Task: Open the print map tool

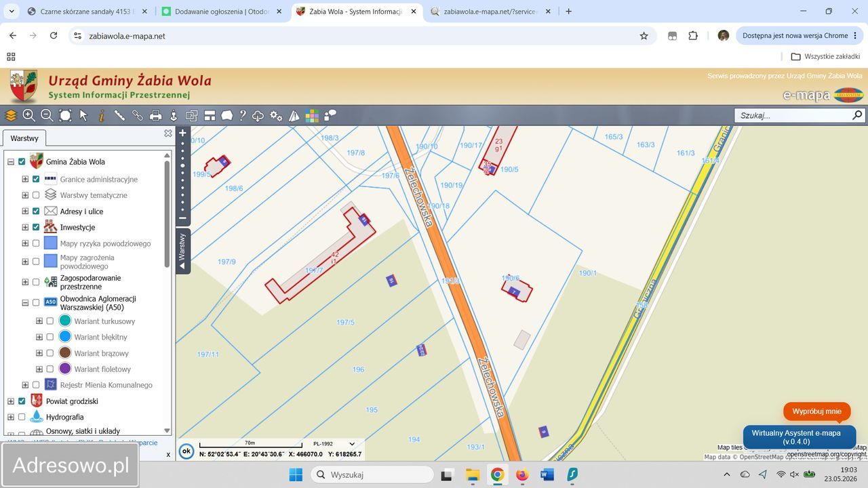Action: click(x=155, y=115)
